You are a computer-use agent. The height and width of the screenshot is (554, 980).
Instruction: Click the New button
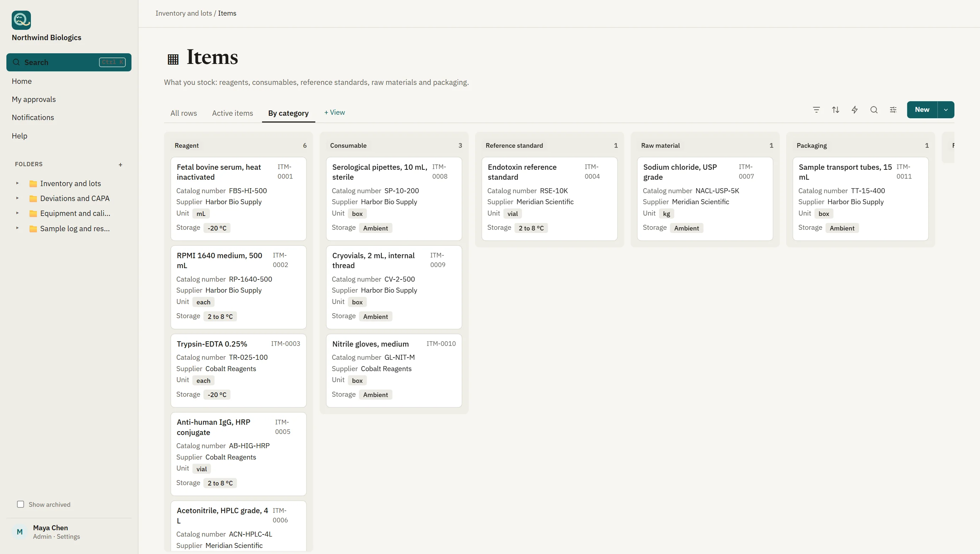(922, 110)
